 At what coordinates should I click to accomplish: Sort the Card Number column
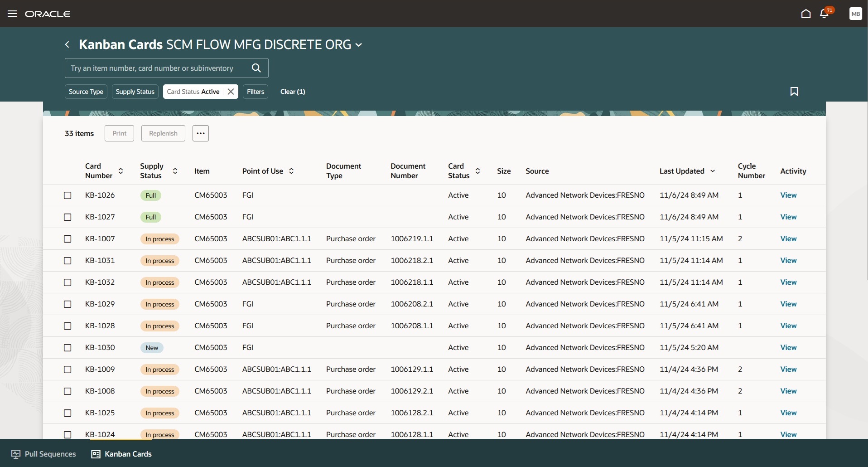pyautogui.click(x=121, y=171)
